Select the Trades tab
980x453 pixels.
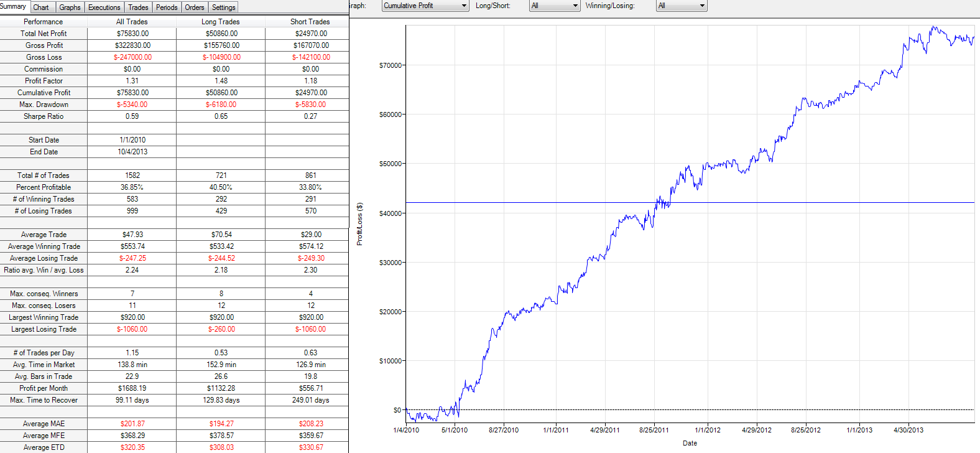click(x=138, y=7)
